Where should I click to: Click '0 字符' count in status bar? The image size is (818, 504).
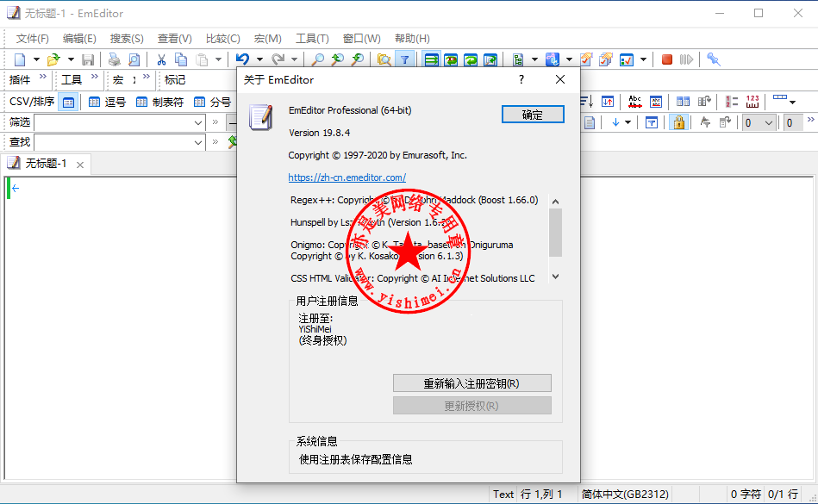(x=746, y=495)
